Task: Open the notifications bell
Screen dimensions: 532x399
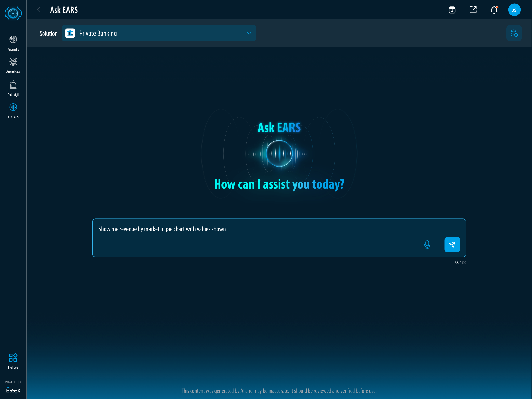Action: pyautogui.click(x=494, y=10)
